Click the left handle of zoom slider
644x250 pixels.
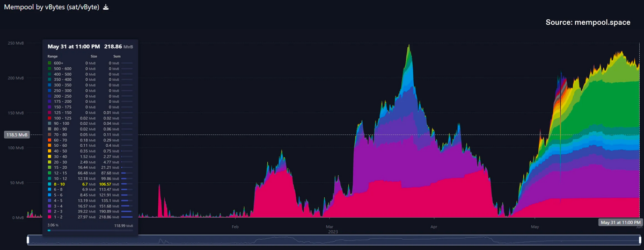[x=28, y=240]
